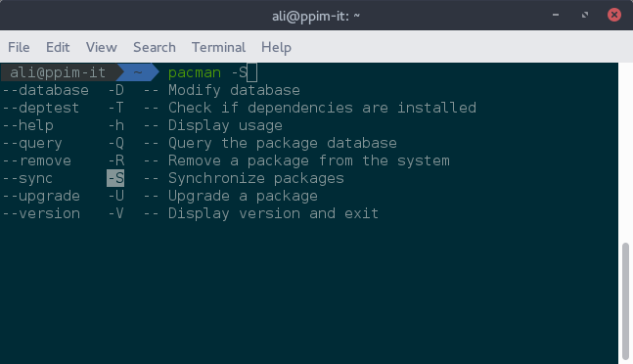Click the -Q short option
The width and height of the screenshot is (633, 364).
click(x=115, y=143)
